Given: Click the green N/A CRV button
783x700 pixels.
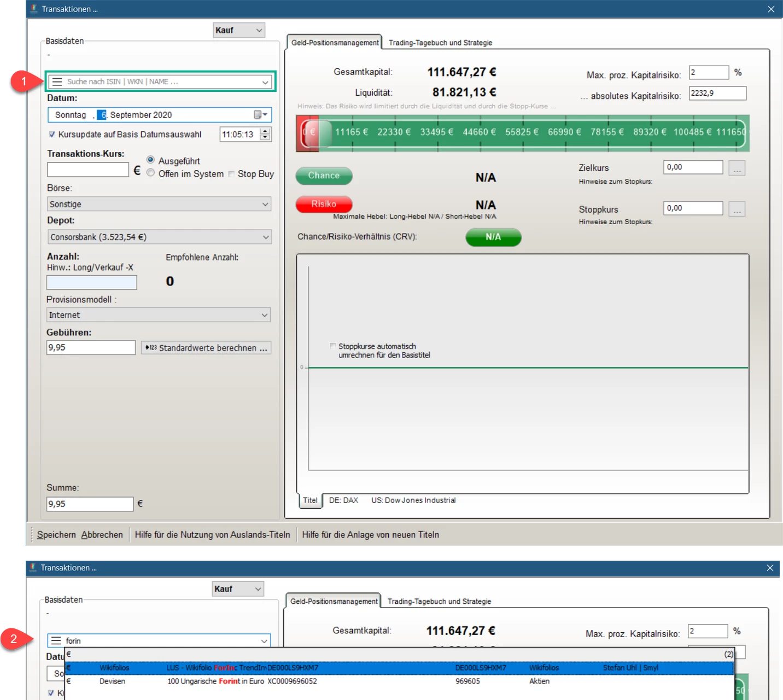Looking at the screenshot, I should [493, 237].
